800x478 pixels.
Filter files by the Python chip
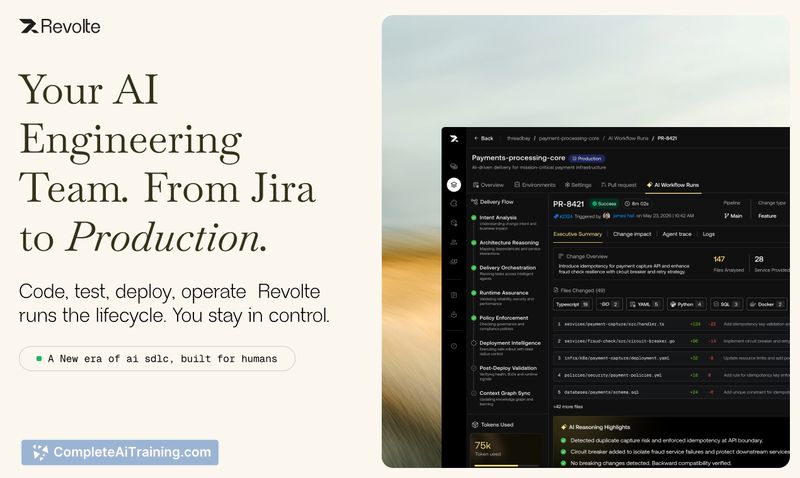coord(687,304)
